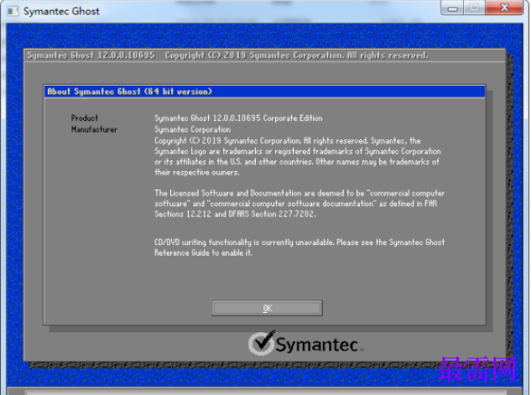Minimize the Symantec Ghost window
532x395 pixels.
tap(452, 8)
